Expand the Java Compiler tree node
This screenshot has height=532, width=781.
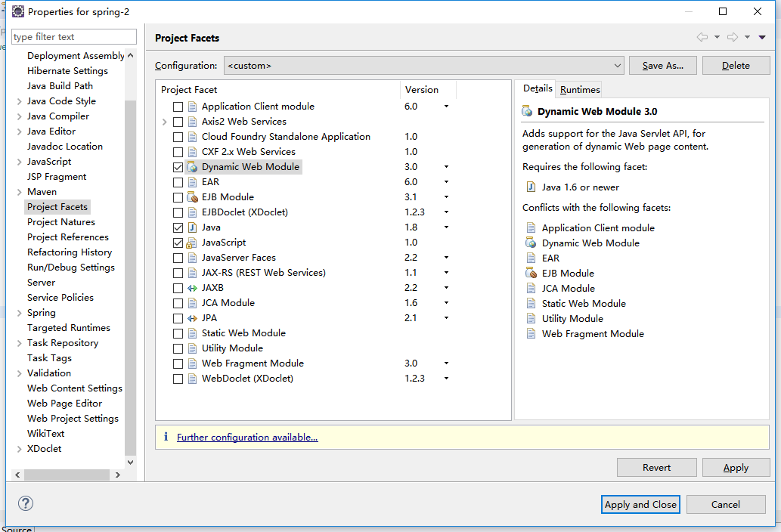tap(20, 116)
